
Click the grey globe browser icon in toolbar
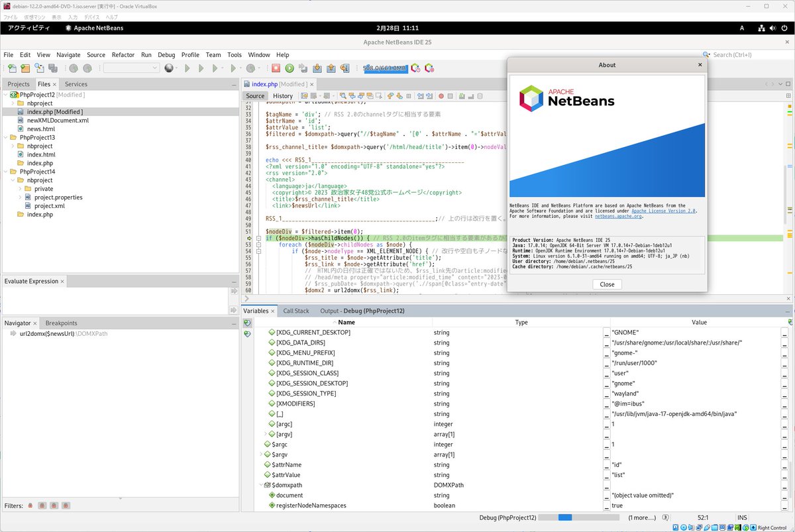tap(170, 68)
